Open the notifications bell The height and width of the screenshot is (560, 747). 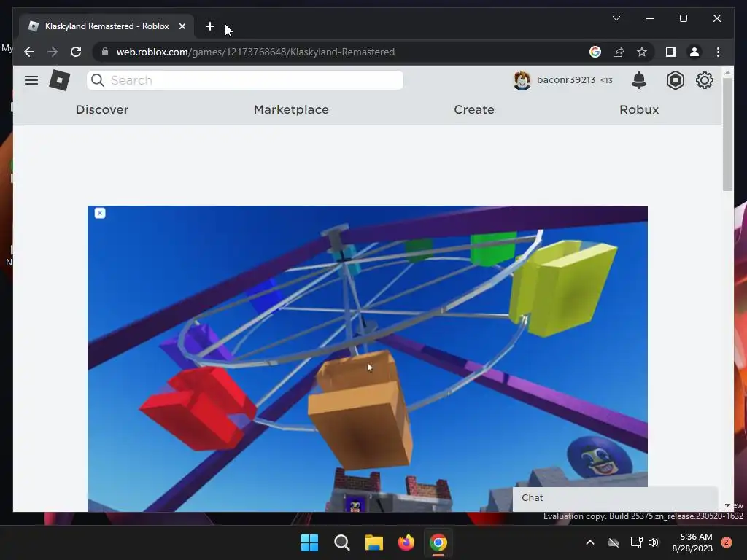point(639,80)
